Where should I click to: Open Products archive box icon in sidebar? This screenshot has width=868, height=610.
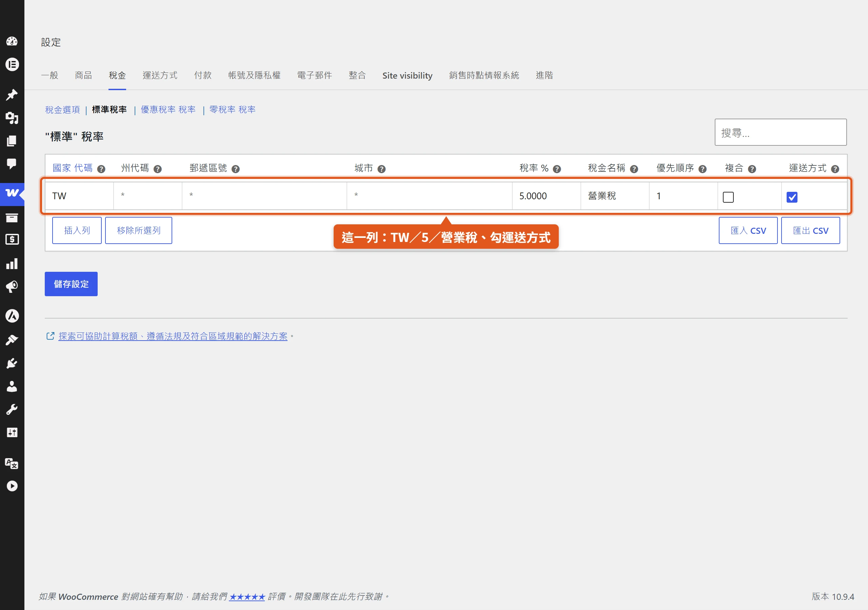tap(12, 218)
